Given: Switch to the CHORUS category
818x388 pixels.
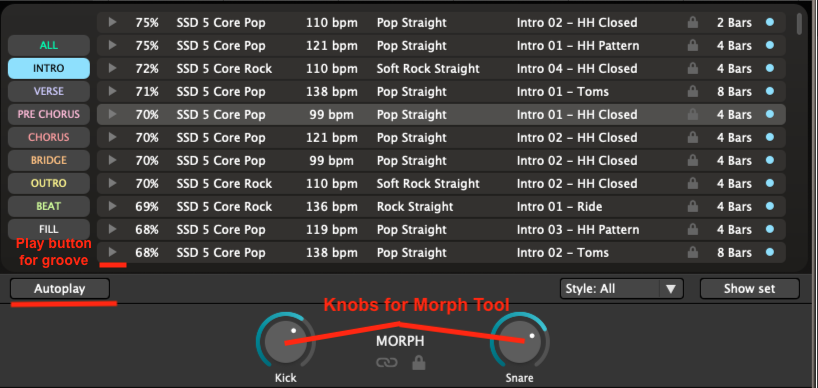Looking at the screenshot, I should [49, 137].
